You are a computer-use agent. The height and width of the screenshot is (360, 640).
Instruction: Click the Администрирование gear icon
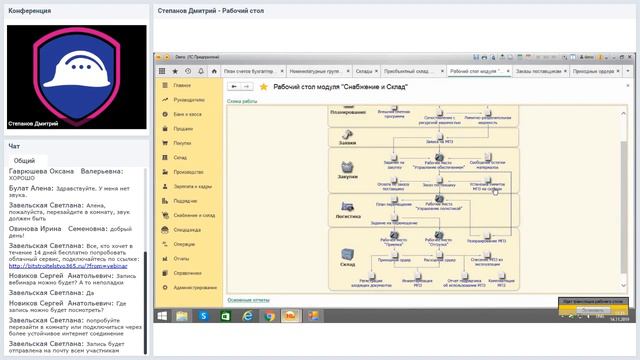coord(165,287)
